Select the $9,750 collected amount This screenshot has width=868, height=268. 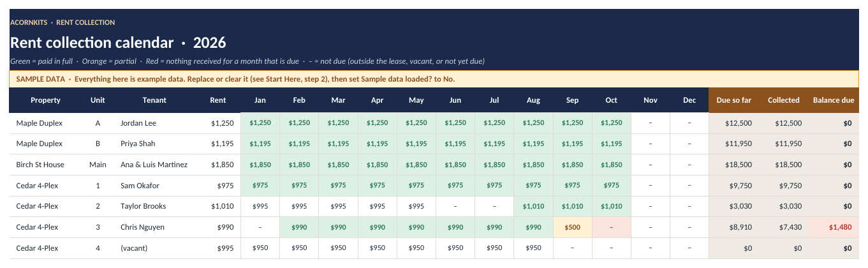pyautogui.click(x=783, y=186)
